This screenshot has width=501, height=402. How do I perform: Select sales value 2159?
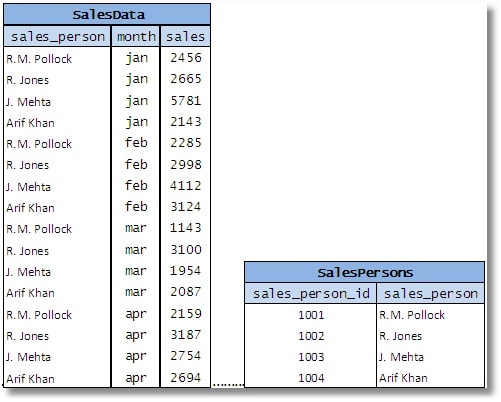(x=186, y=314)
